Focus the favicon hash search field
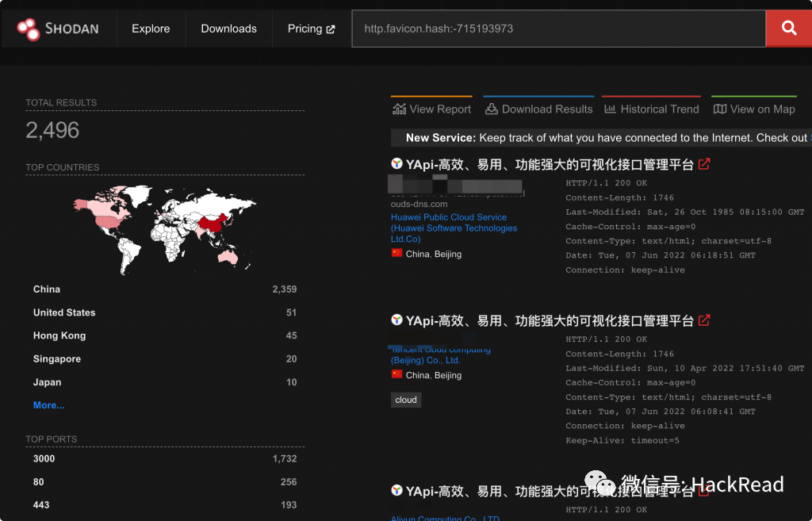 tap(558, 29)
